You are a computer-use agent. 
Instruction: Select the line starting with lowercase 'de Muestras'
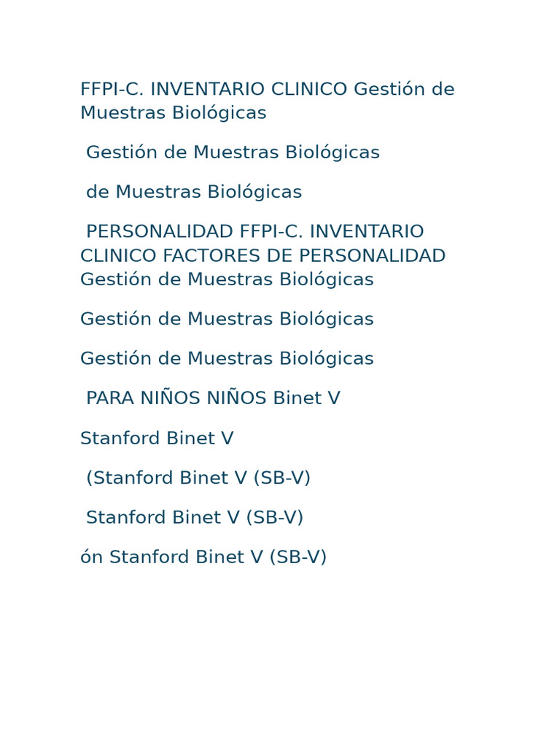coord(194,192)
